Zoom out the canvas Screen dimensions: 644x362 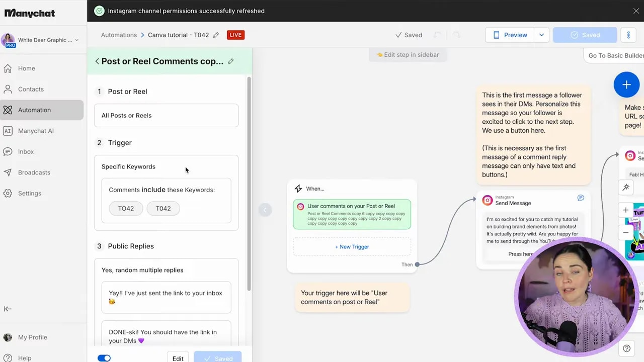pyautogui.click(x=626, y=232)
